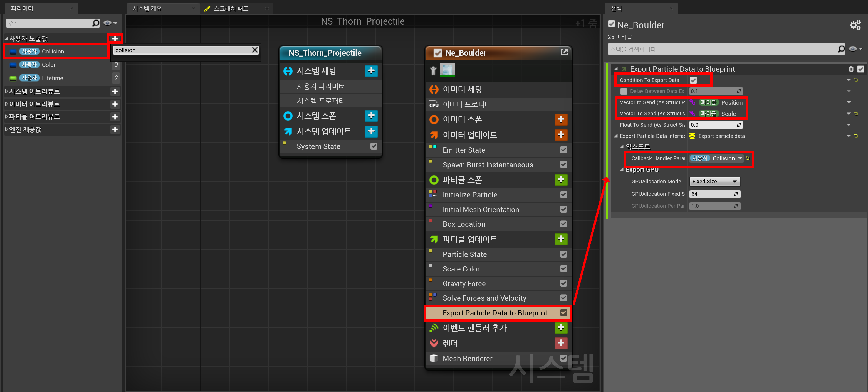Select 사용자 파라미터 in system node
868x392 pixels.
click(320, 86)
